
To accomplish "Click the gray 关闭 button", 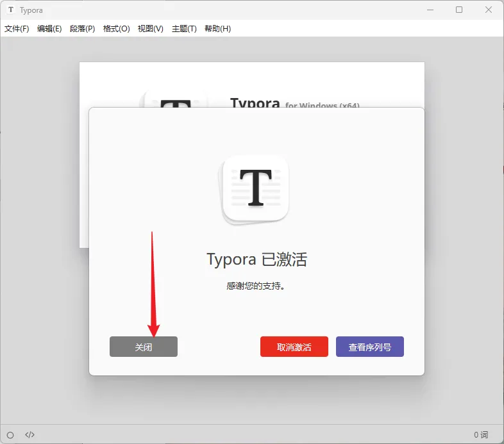I will 144,347.
